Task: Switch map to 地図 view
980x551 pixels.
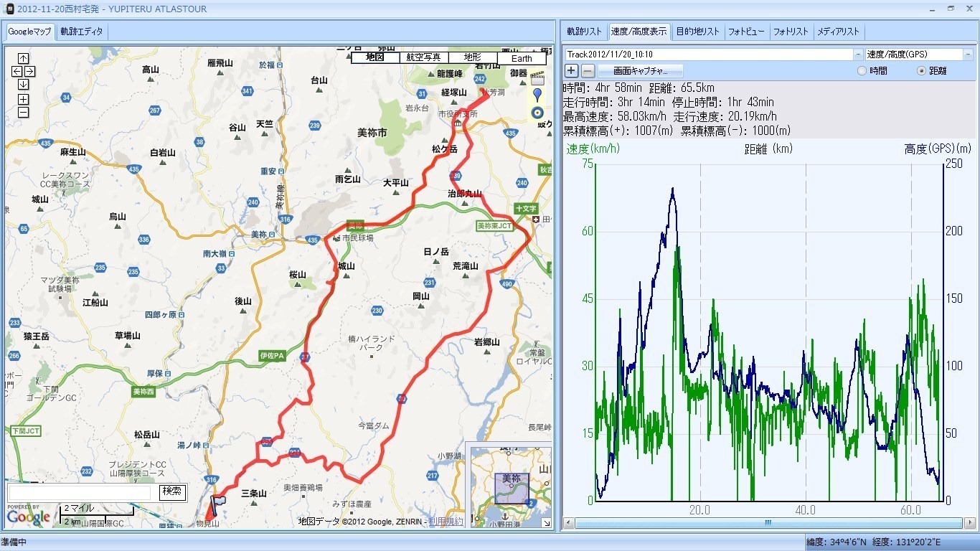Action: pos(375,57)
